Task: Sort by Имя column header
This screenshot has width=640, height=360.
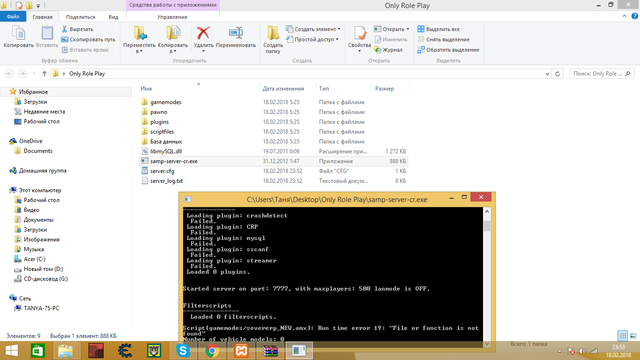Action: tap(146, 89)
